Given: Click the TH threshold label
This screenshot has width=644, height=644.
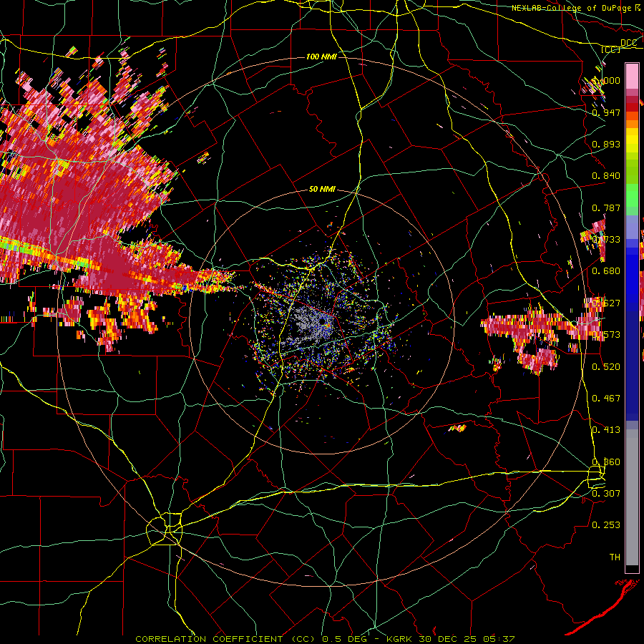Looking at the screenshot, I should point(615,557).
